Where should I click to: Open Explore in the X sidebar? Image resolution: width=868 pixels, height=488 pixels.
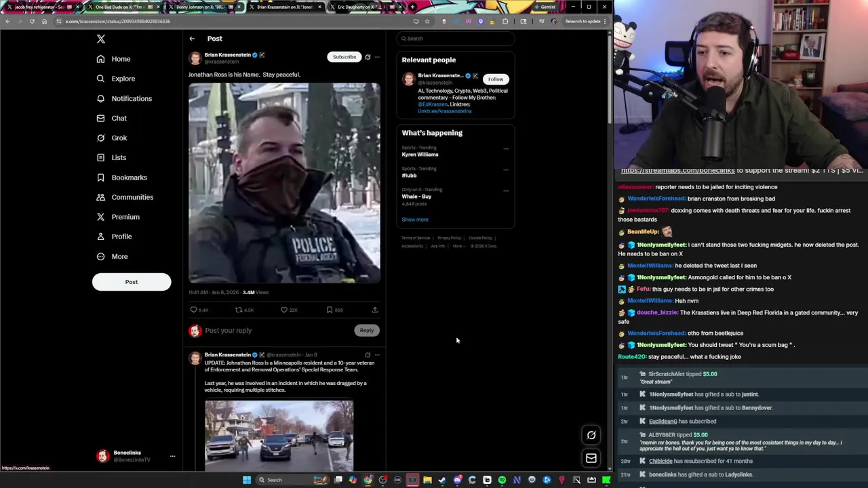pyautogui.click(x=115, y=79)
